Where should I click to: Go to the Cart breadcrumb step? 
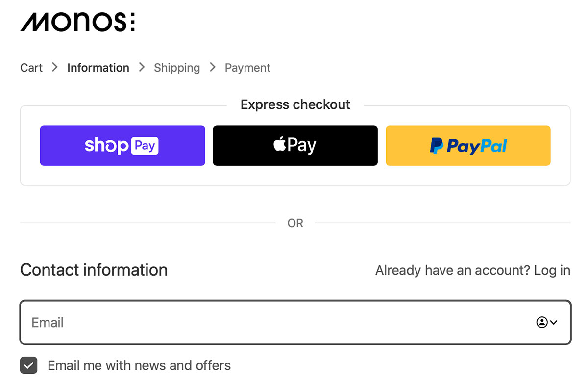point(31,67)
